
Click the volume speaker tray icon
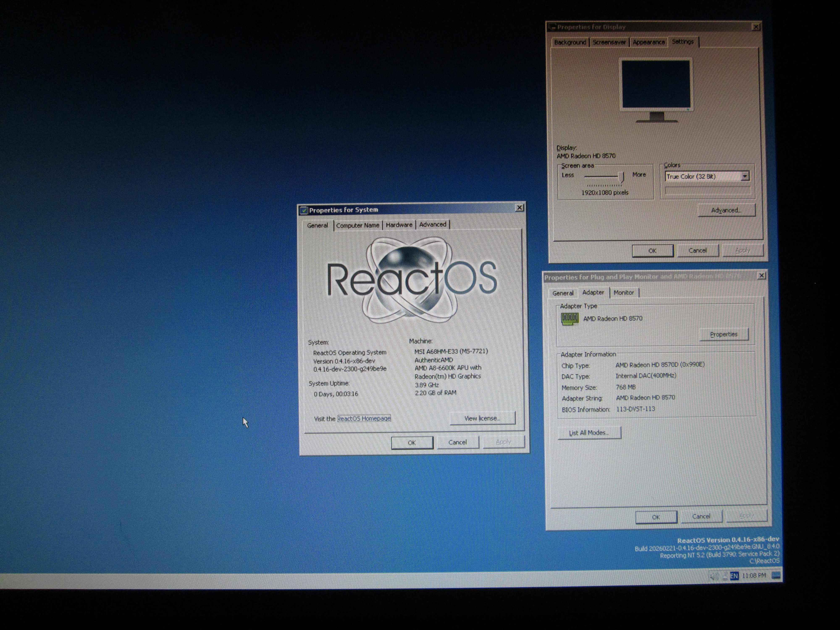pos(714,576)
